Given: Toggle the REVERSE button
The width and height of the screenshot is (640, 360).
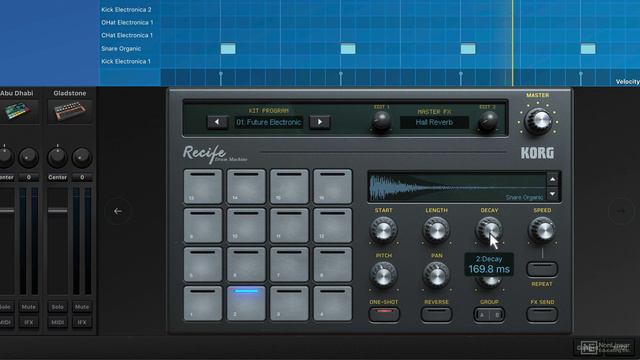Looking at the screenshot, I should click(436, 314).
